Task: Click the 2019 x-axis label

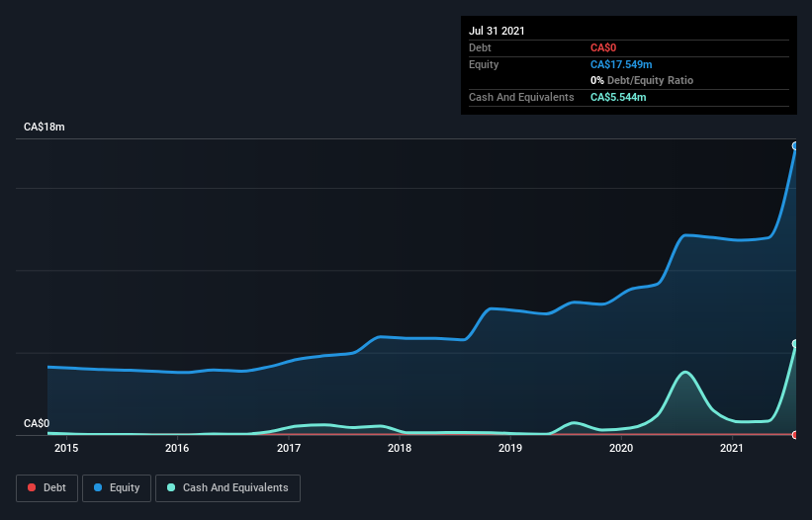Action: tap(510, 448)
